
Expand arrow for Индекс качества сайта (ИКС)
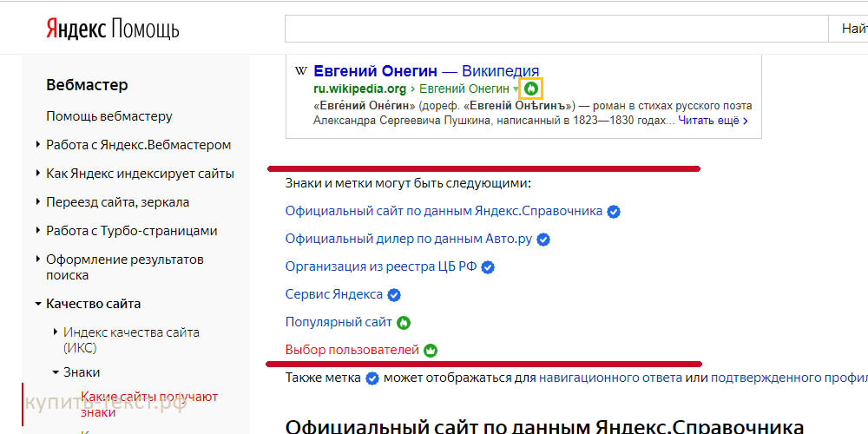56,332
